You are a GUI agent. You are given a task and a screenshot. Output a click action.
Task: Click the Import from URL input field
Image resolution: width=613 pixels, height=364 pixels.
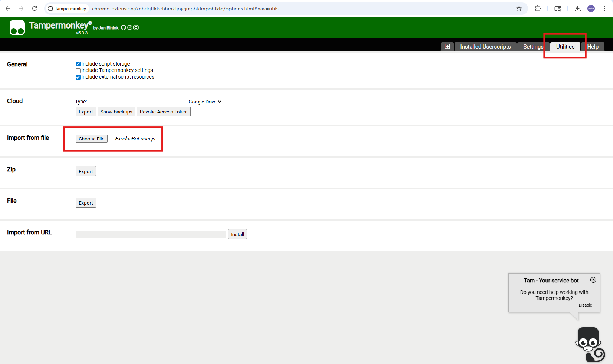click(x=150, y=234)
